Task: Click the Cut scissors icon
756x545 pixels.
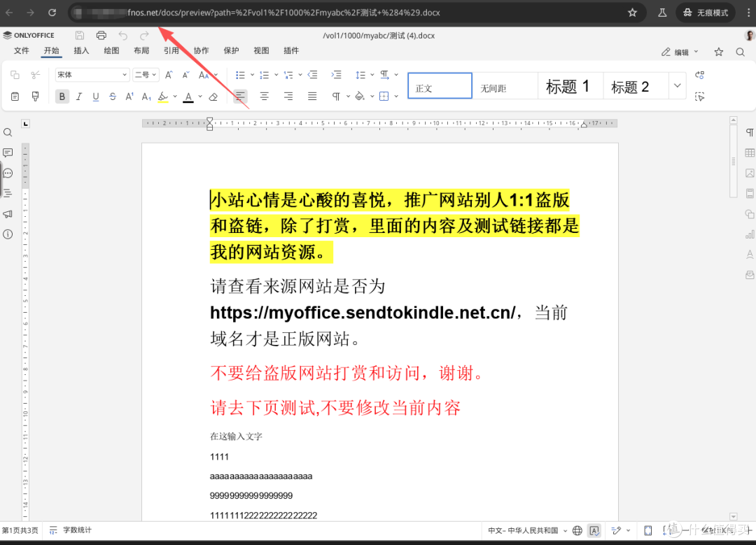Action: pyautogui.click(x=35, y=75)
